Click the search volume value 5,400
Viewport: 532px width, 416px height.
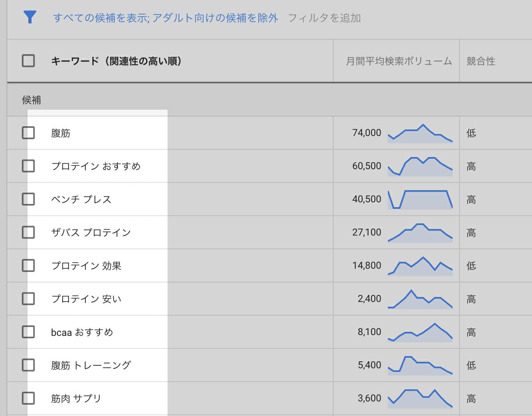[369, 365]
